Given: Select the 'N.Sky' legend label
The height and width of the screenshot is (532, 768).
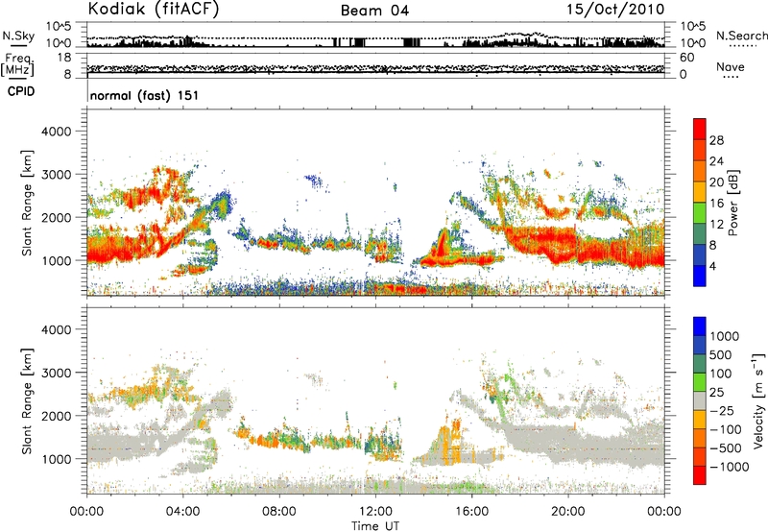Looking at the screenshot, I should (18, 36).
